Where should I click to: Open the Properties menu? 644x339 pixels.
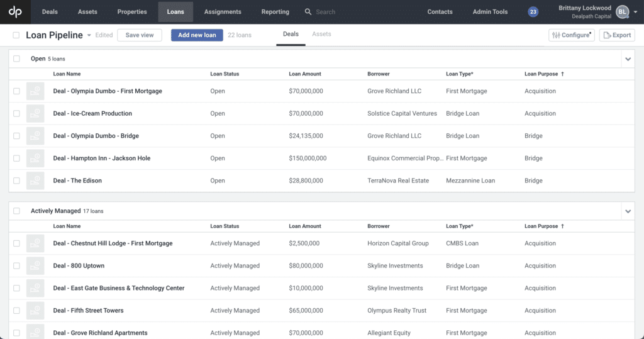point(132,12)
